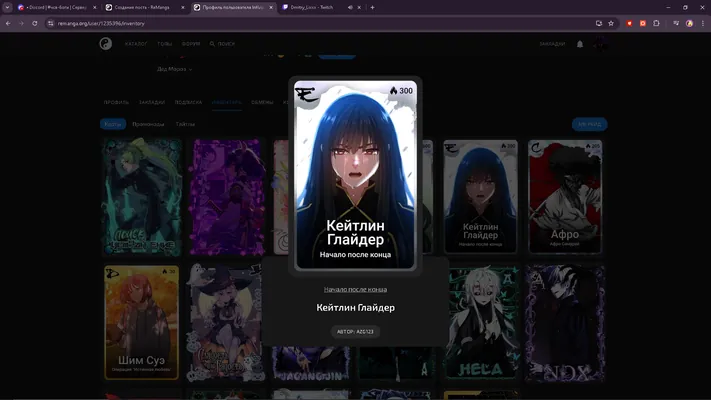This screenshot has width=711, height=400.
Task: Open the Chrome three-dot menu
Action: (703, 23)
